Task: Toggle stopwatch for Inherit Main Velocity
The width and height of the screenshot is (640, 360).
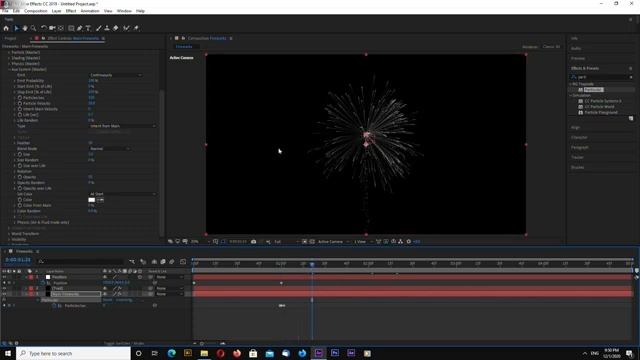Action: tap(20, 109)
